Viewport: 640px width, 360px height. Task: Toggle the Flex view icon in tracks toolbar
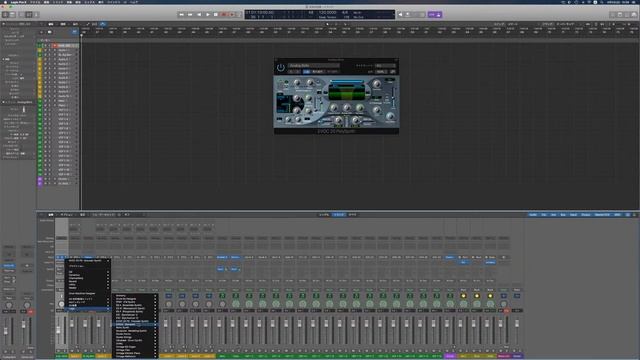pyautogui.click(x=95, y=24)
